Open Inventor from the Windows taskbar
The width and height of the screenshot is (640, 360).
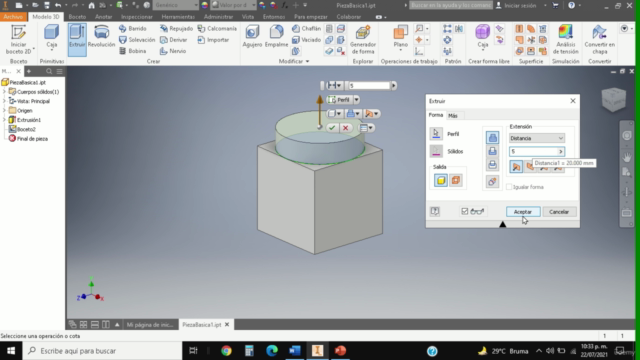click(x=318, y=351)
